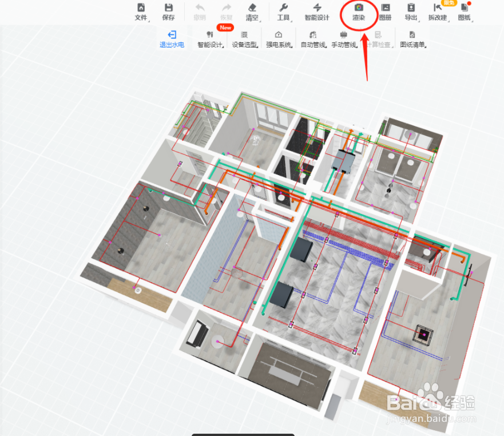Open the 清空 (Clear) eraser tool

click(253, 12)
